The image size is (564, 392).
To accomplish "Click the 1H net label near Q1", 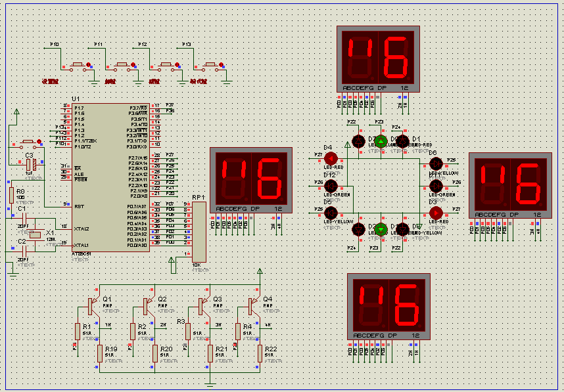I will point(108,325).
